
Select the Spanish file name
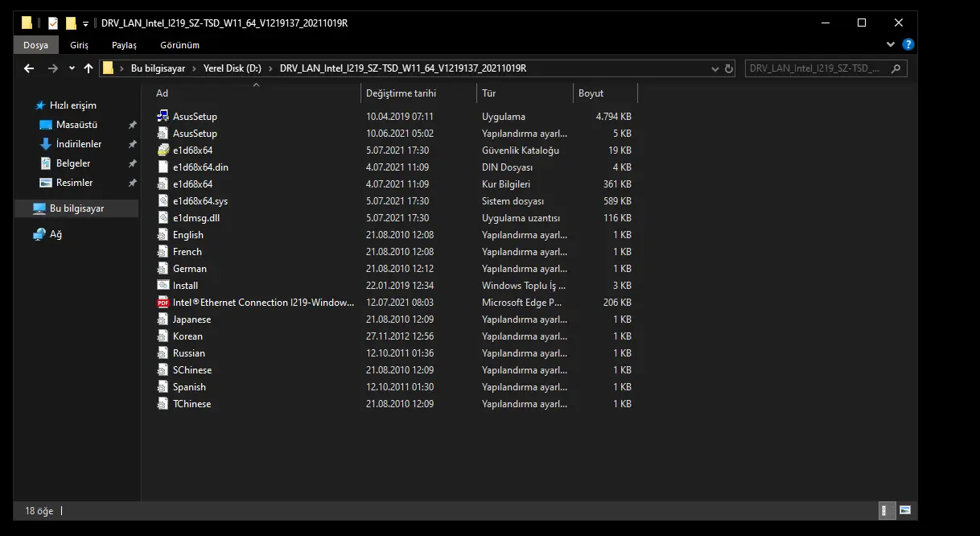[x=189, y=387]
